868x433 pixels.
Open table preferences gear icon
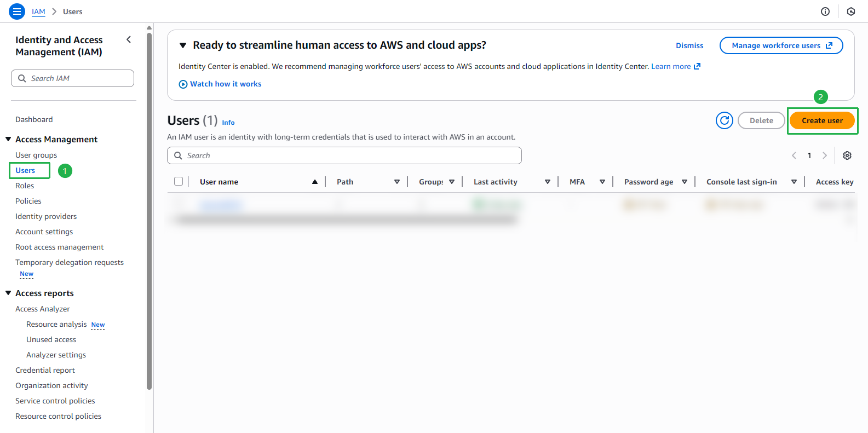pyautogui.click(x=847, y=155)
